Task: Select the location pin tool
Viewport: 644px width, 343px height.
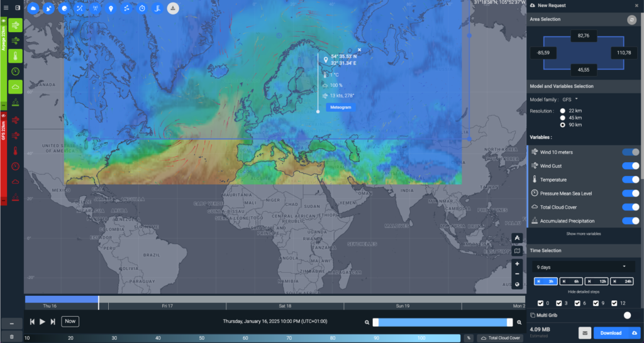Action: (111, 8)
